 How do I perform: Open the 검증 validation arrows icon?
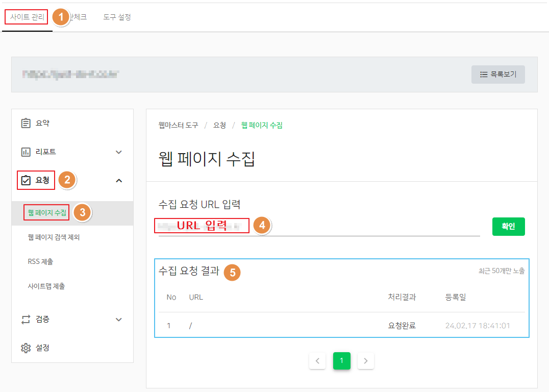[26, 320]
